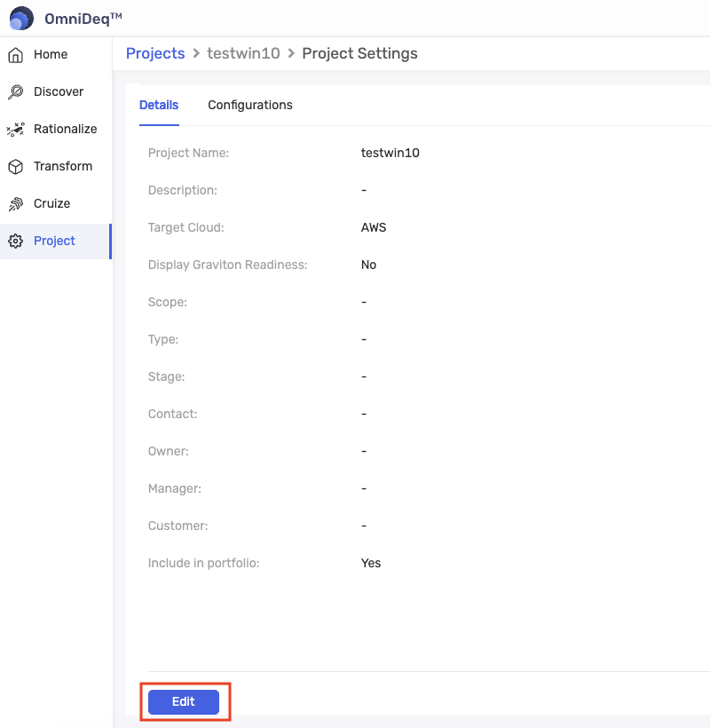The image size is (710, 728).
Task: Click the OmniDeq brand name text
Action: coord(83,18)
